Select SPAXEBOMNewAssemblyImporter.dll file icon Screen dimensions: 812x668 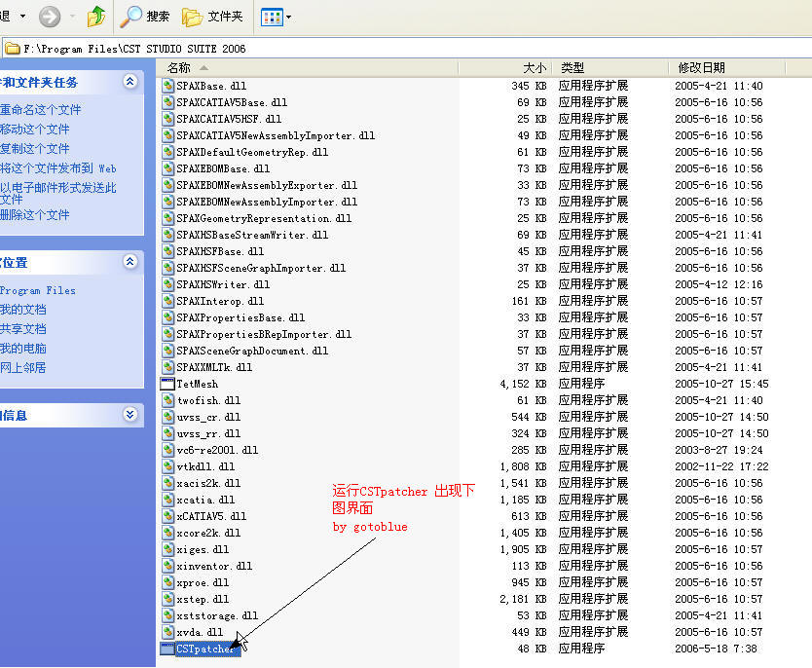pos(167,202)
